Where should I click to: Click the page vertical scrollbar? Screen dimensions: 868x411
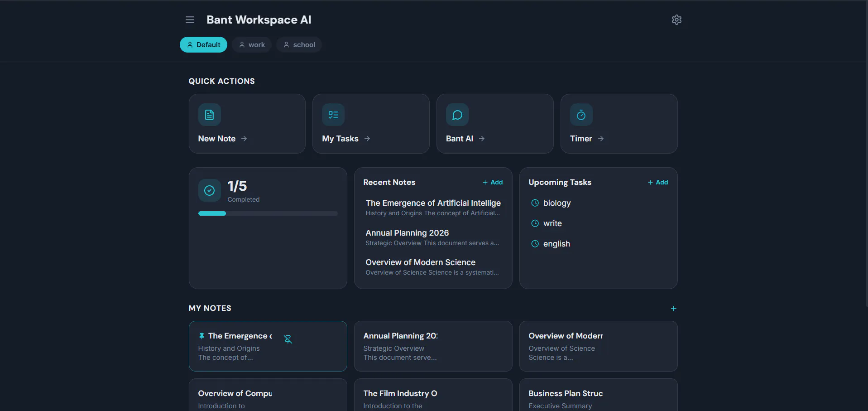click(866, 154)
